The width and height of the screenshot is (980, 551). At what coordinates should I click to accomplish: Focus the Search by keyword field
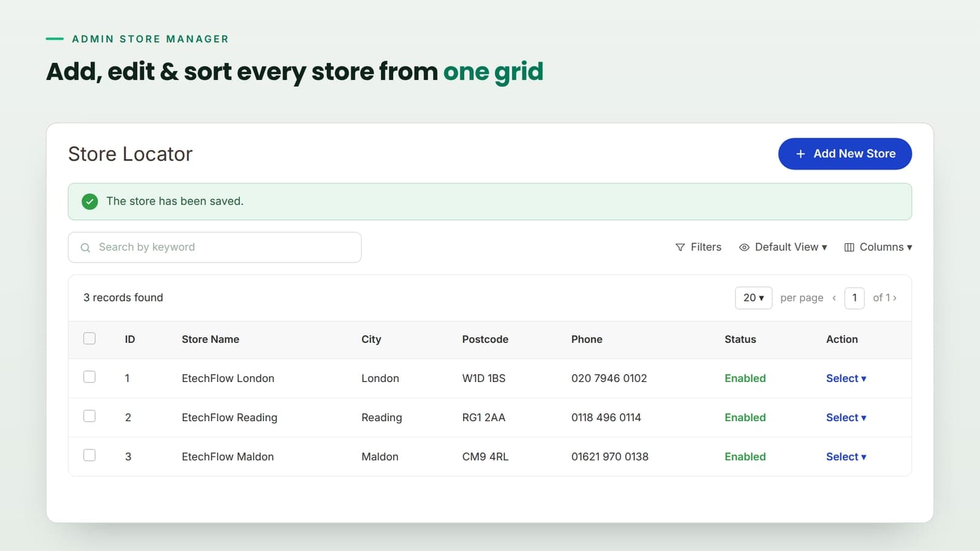[x=214, y=247]
